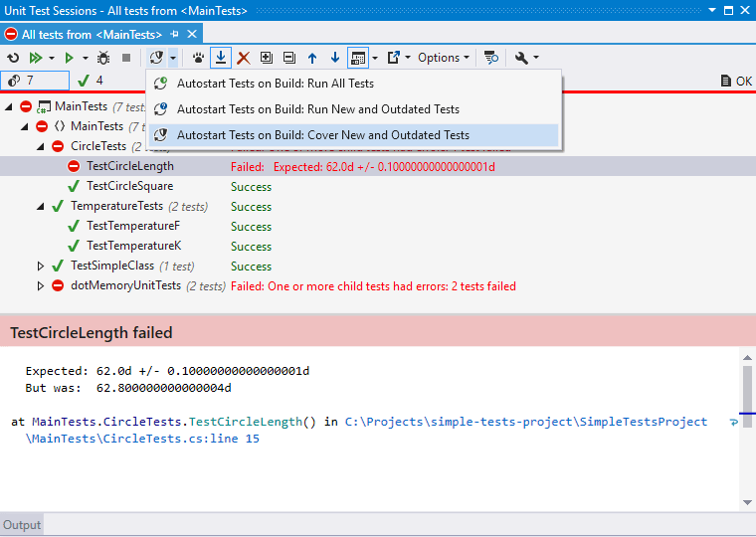This screenshot has width=756, height=537.
Task: Open the Options dropdown in toolbar
Action: pos(443,58)
